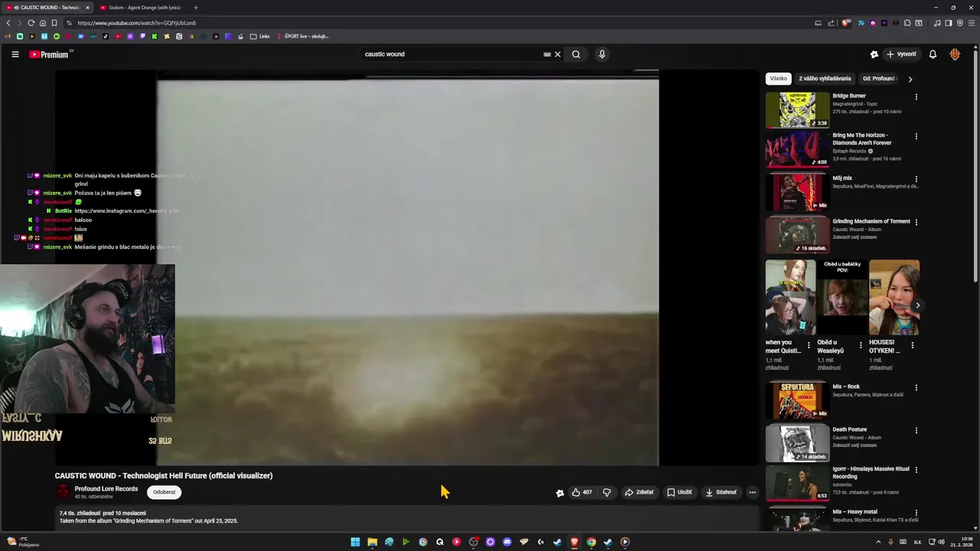Reload the current page
The image size is (980, 551).
[31, 23]
